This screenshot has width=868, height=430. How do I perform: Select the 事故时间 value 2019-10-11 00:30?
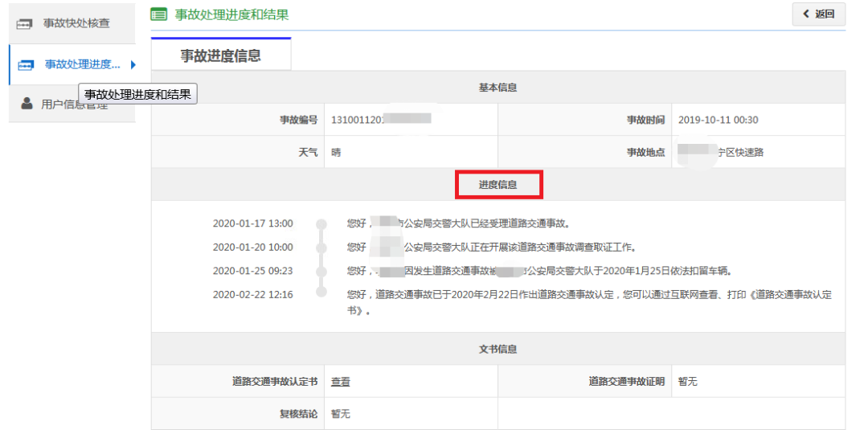718,120
